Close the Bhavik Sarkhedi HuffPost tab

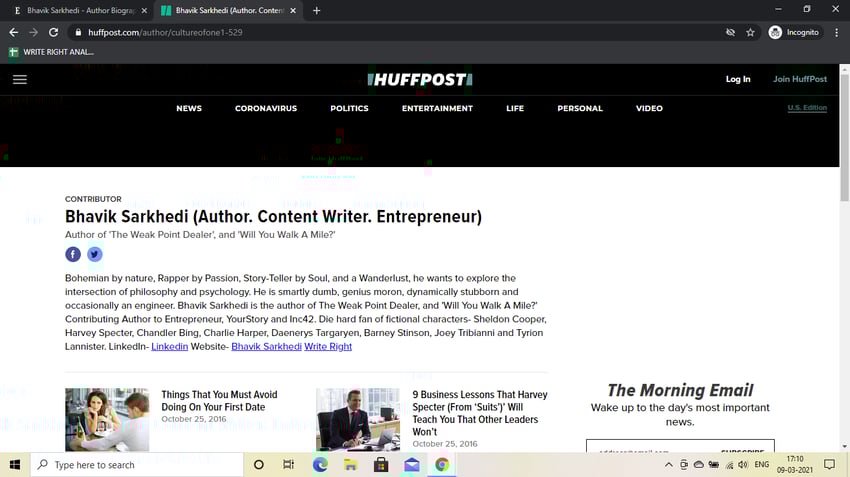293,10
